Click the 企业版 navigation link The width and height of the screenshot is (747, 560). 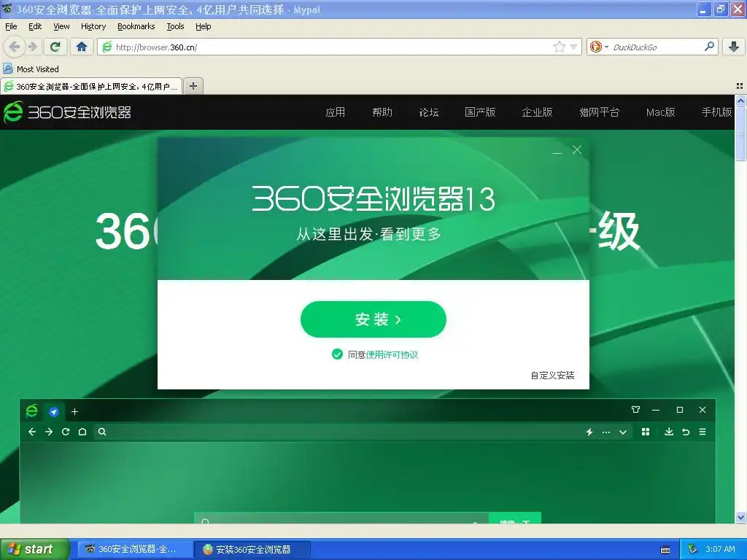pos(538,112)
